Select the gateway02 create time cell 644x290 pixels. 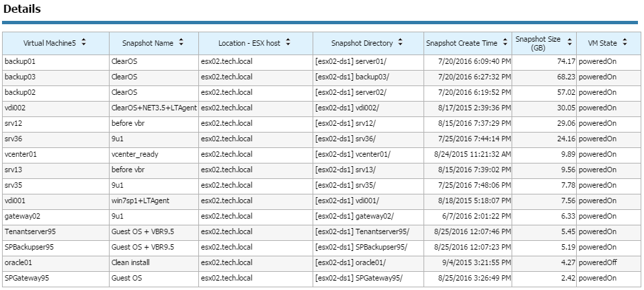[468, 216]
